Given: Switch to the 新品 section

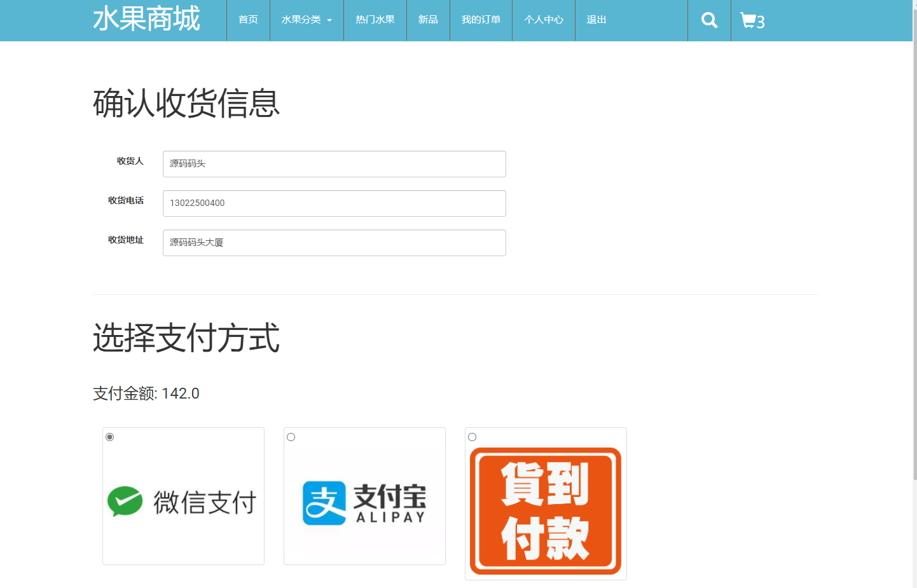Looking at the screenshot, I should pyautogui.click(x=427, y=20).
